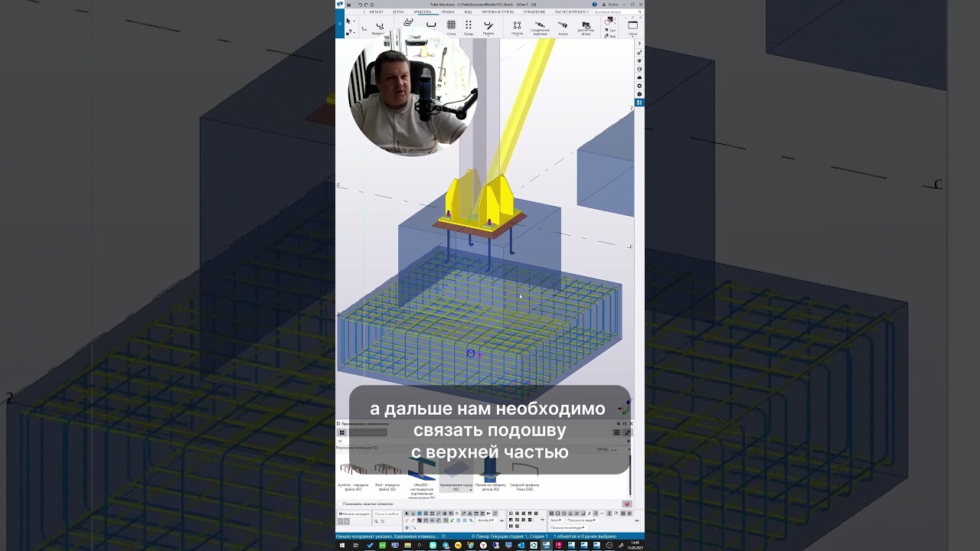The height and width of the screenshot is (551, 980).
Task: Select Keid передача файла component
Action: [x=387, y=475]
